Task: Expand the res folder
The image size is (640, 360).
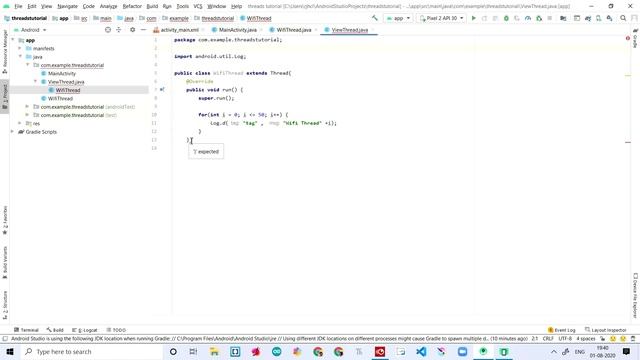Action: (x=20, y=123)
